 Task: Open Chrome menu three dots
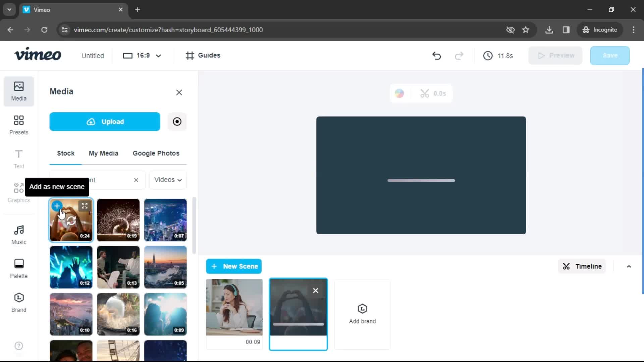634,30
